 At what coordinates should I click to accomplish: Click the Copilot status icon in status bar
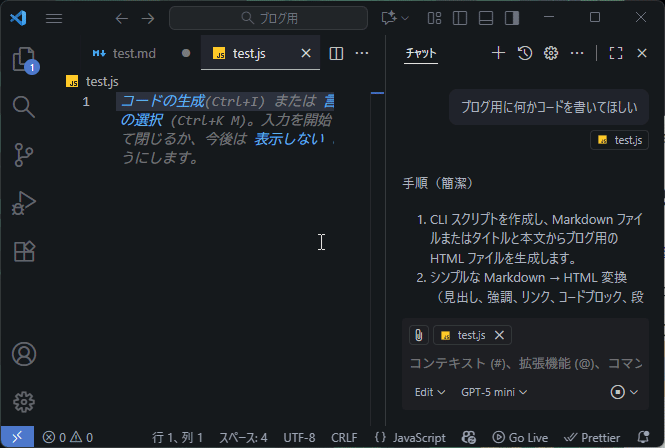(x=469, y=437)
